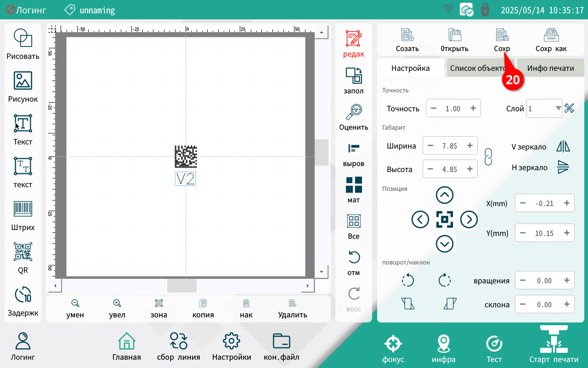Open the мат matrix array tool
Screen dimensions: 588x368
click(354, 190)
